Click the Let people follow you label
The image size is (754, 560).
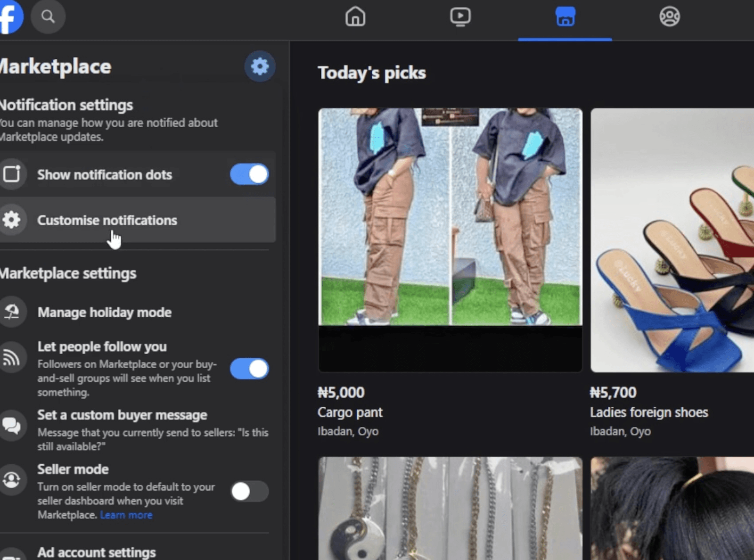(102, 346)
